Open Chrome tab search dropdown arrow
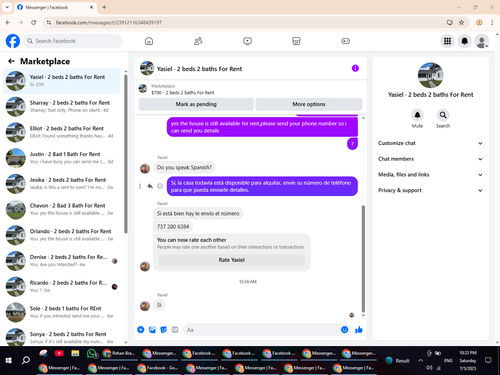 (7, 7)
